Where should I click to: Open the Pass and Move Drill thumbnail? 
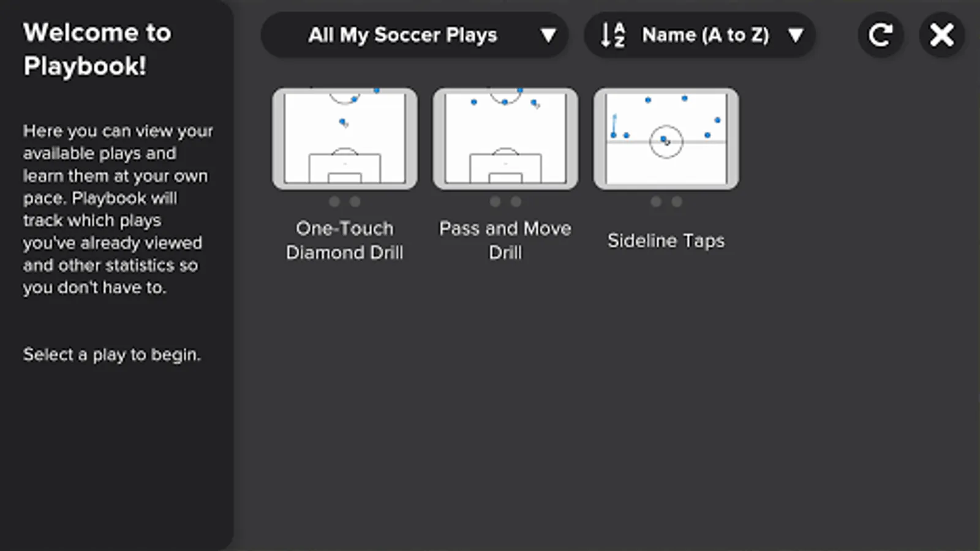pos(505,138)
